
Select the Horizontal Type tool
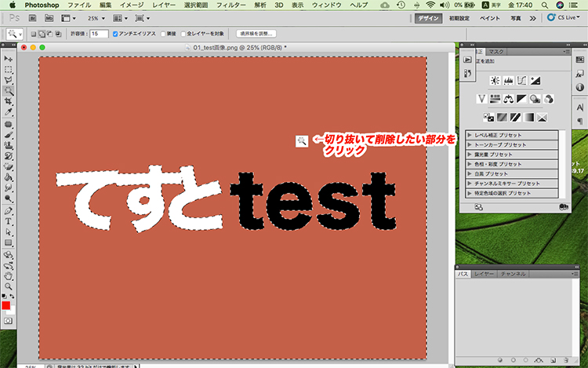(9, 221)
